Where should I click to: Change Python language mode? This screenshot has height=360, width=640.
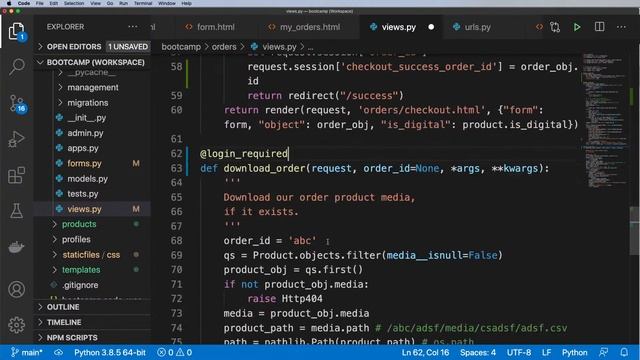tap(574, 352)
